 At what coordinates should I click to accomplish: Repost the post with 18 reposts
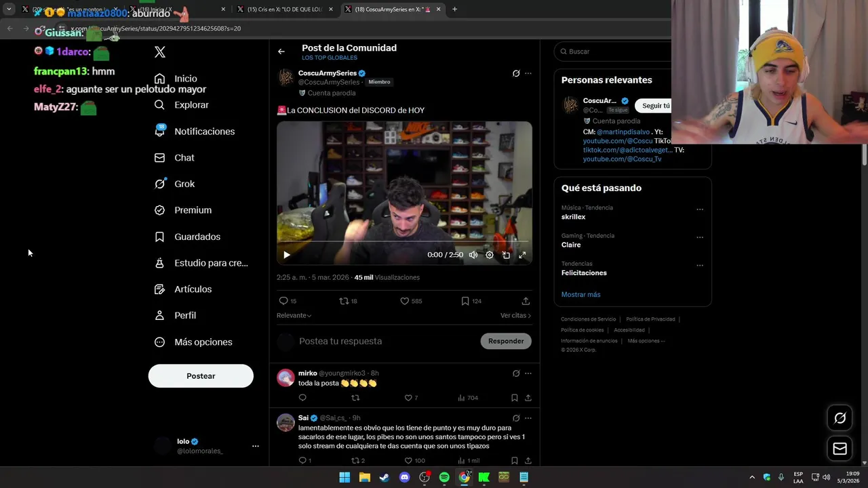point(348,301)
